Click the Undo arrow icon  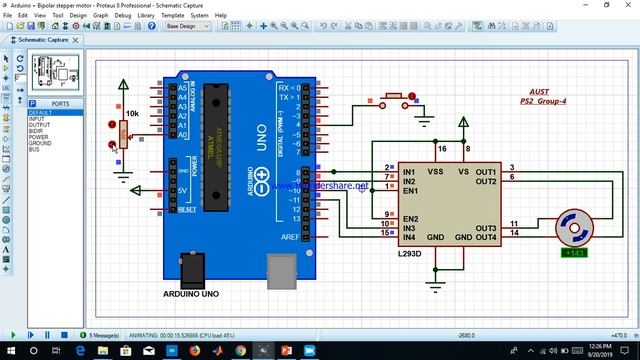click(x=323, y=26)
